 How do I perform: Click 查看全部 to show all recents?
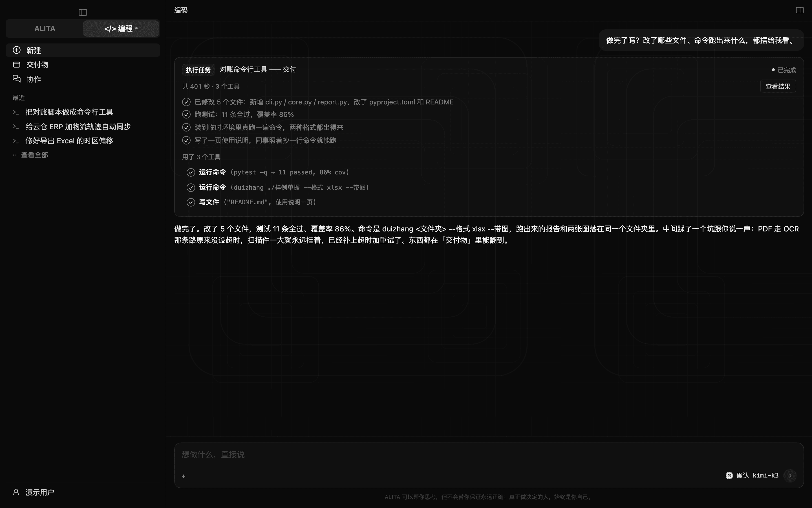(x=30, y=155)
